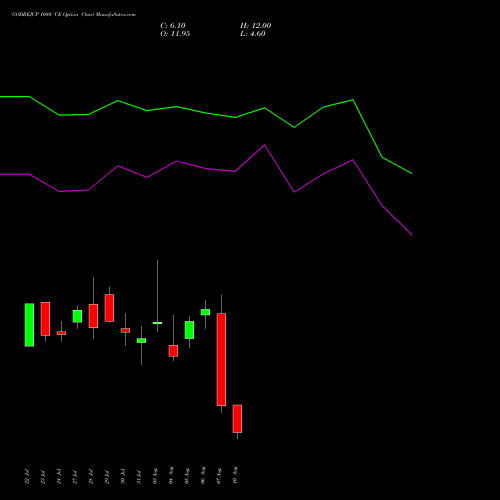Image resolution: width=500 pixels, height=500 pixels.
Task: Click the open price value O: 11.95
Action: coord(175,34)
